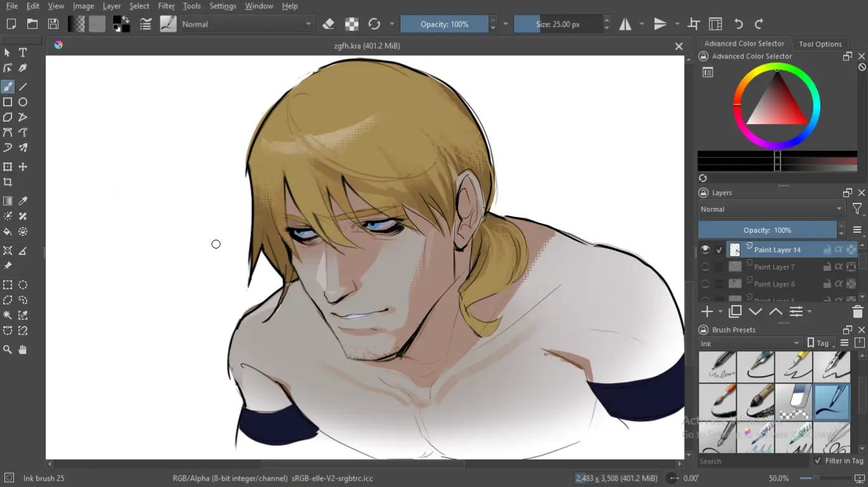Image resolution: width=868 pixels, height=487 pixels.
Task: Click the Tag button in Brush Presets
Action: pos(821,343)
